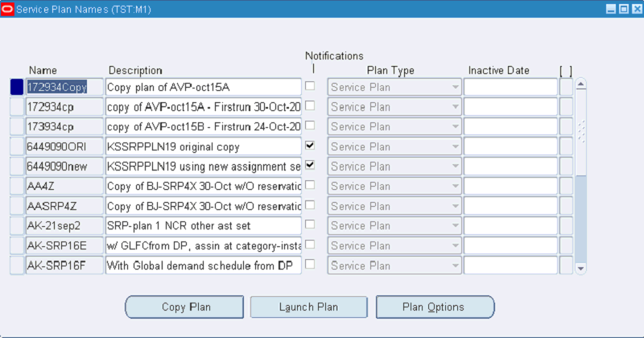Screen dimensions: 644x338
Task: Focus the AK-21sep2 name field
Action: coord(64,225)
